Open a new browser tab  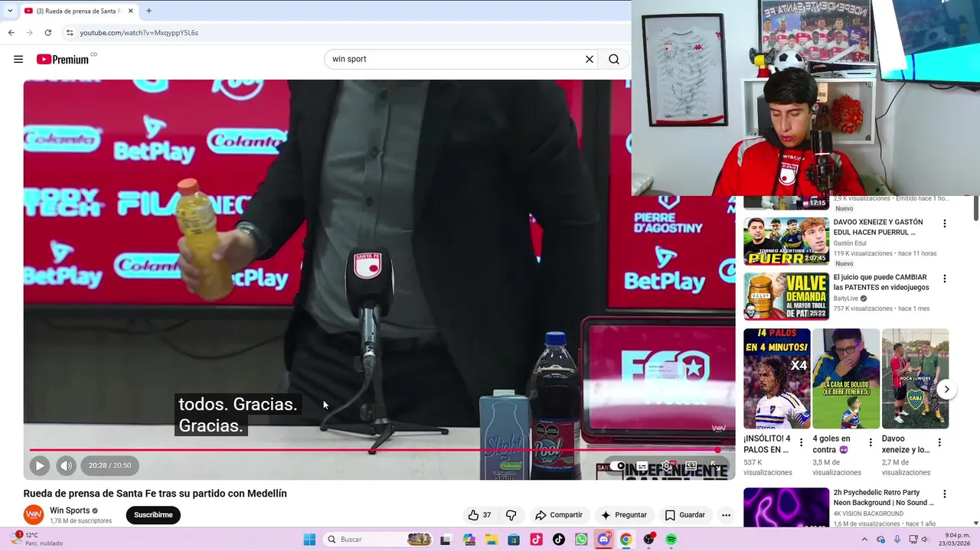pos(149,11)
